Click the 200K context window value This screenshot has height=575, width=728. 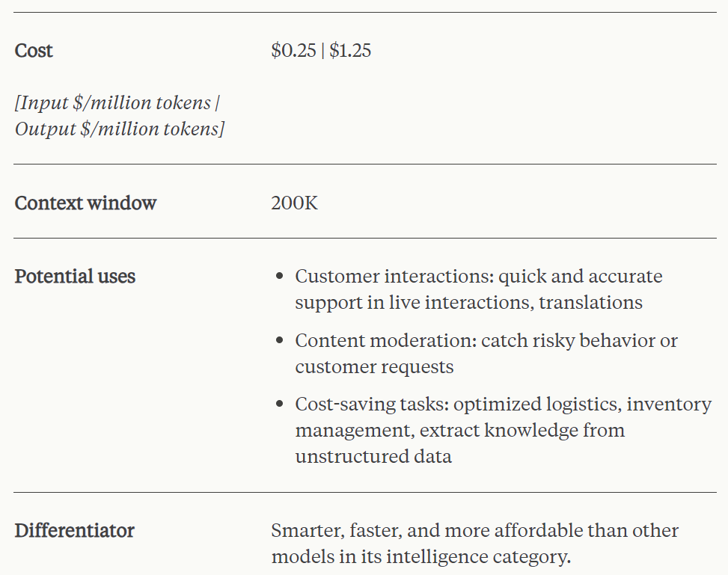294,203
